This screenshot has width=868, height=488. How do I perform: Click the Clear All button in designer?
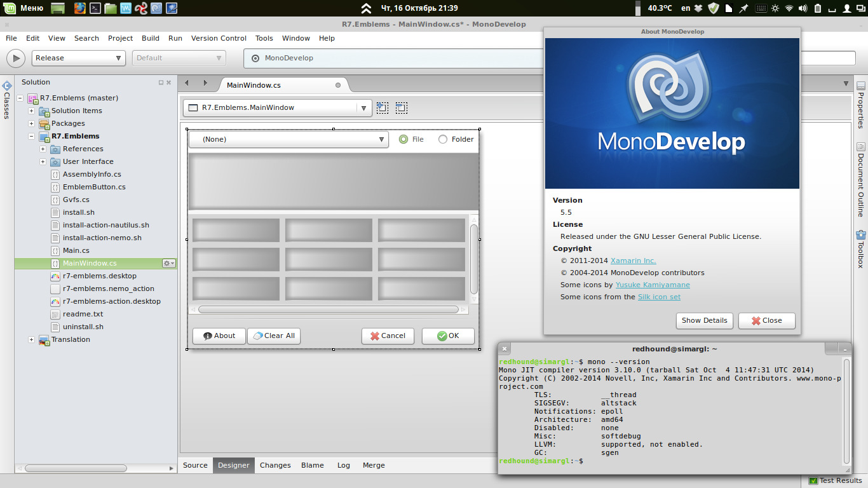(x=274, y=335)
